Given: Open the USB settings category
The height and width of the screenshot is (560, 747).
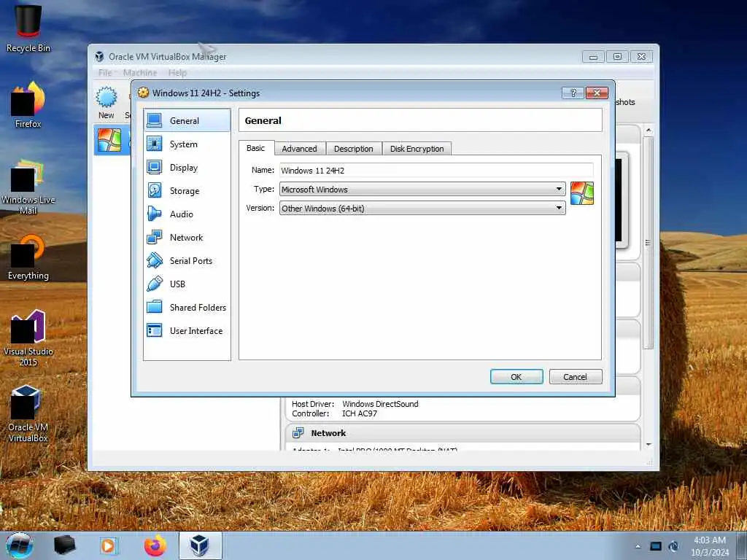Looking at the screenshot, I should pyautogui.click(x=187, y=284).
